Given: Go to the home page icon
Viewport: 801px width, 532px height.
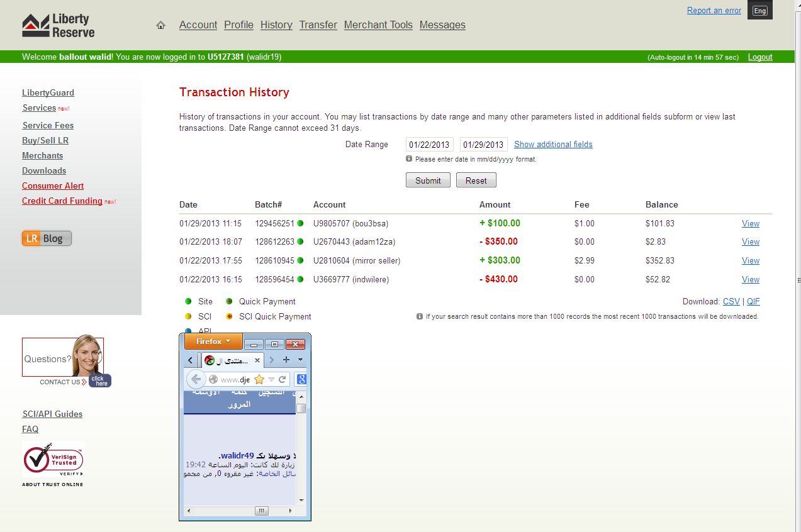Looking at the screenshot, I should [160, 25].
